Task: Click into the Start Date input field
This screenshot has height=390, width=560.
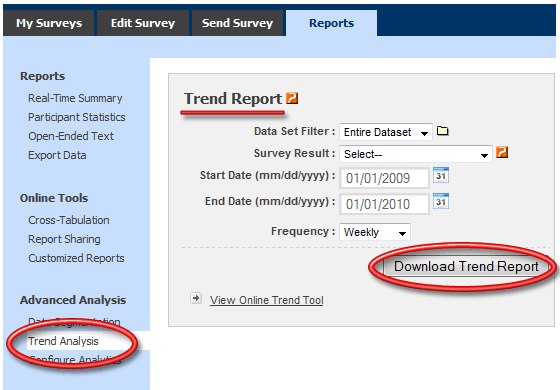Action: click(384, 178)
